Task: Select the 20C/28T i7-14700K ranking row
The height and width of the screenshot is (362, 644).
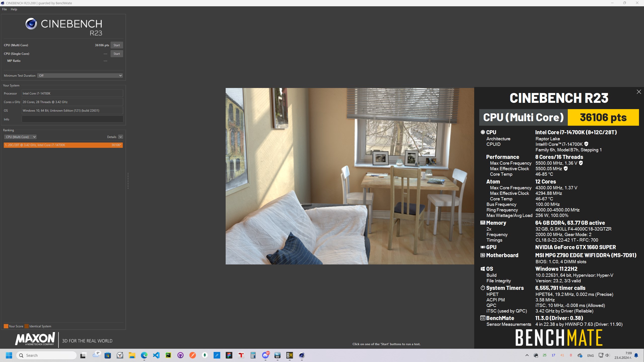Action: click(x=63, y=145)
